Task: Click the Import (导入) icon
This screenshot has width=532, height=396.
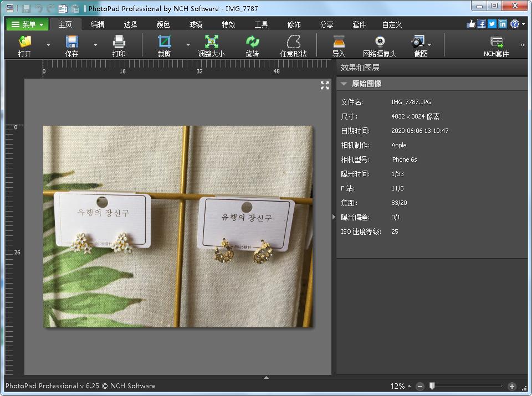Action: pos(339,42)
